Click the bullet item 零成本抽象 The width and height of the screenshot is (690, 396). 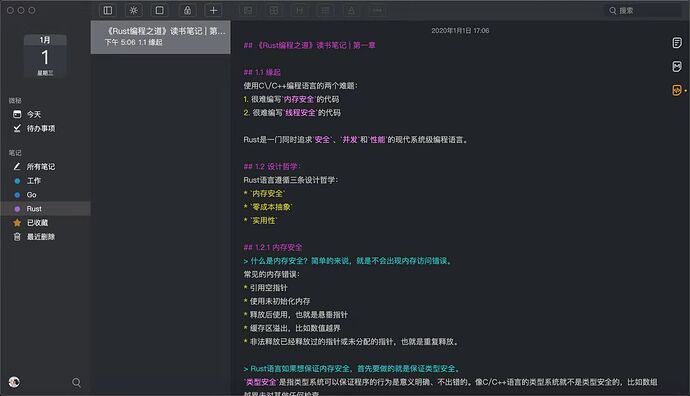point(268,207)
